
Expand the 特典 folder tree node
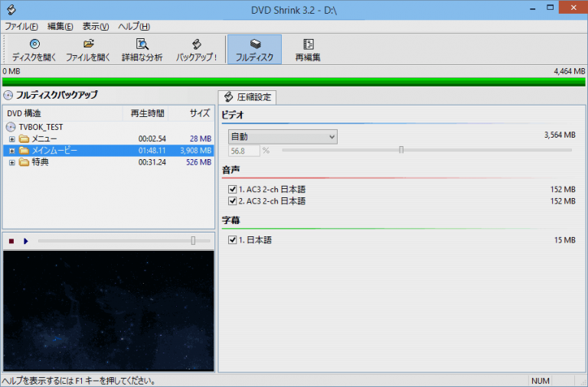tap(12, 162)
